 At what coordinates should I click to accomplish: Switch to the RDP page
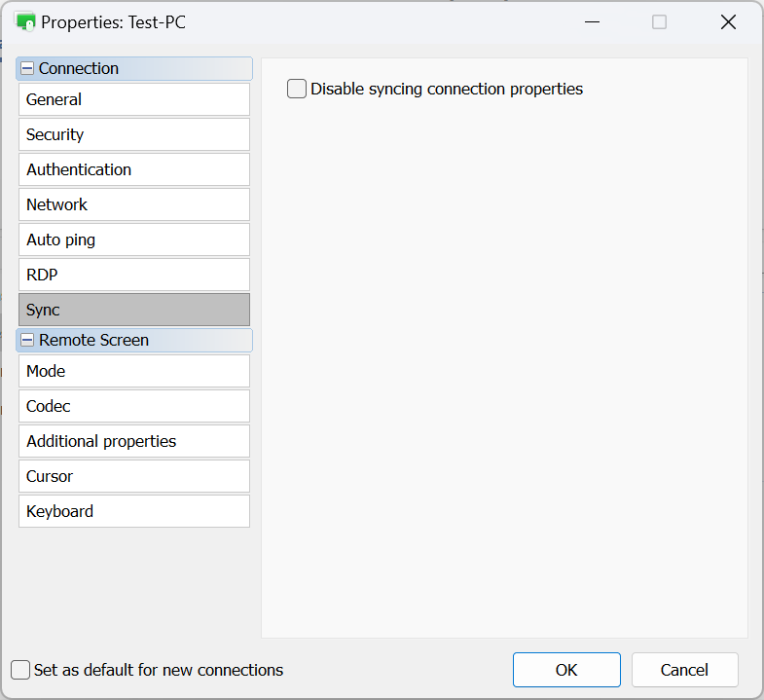click(x=134, y=275)
